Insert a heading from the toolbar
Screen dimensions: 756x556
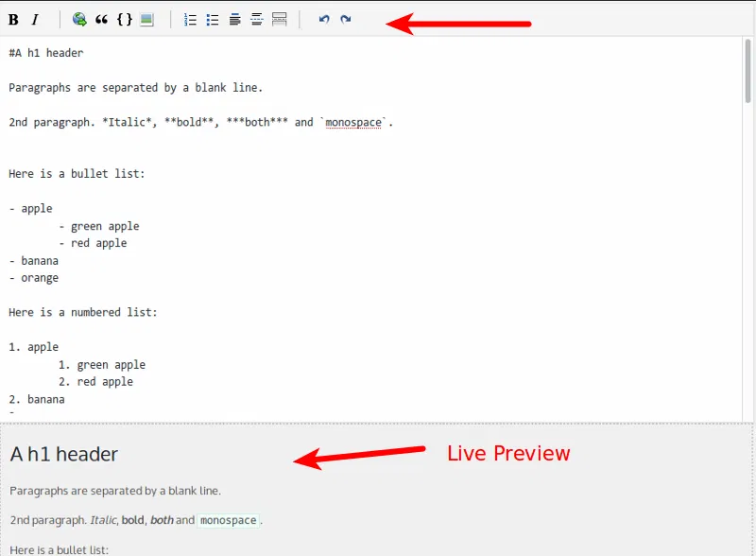pos(234,19)
